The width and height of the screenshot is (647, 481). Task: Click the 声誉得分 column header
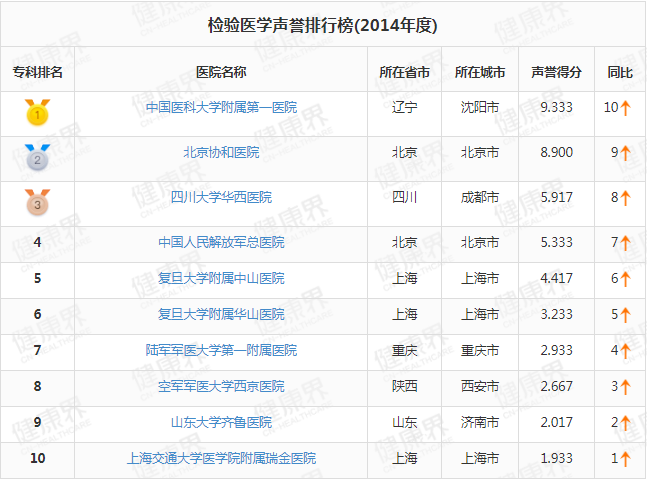556,72
